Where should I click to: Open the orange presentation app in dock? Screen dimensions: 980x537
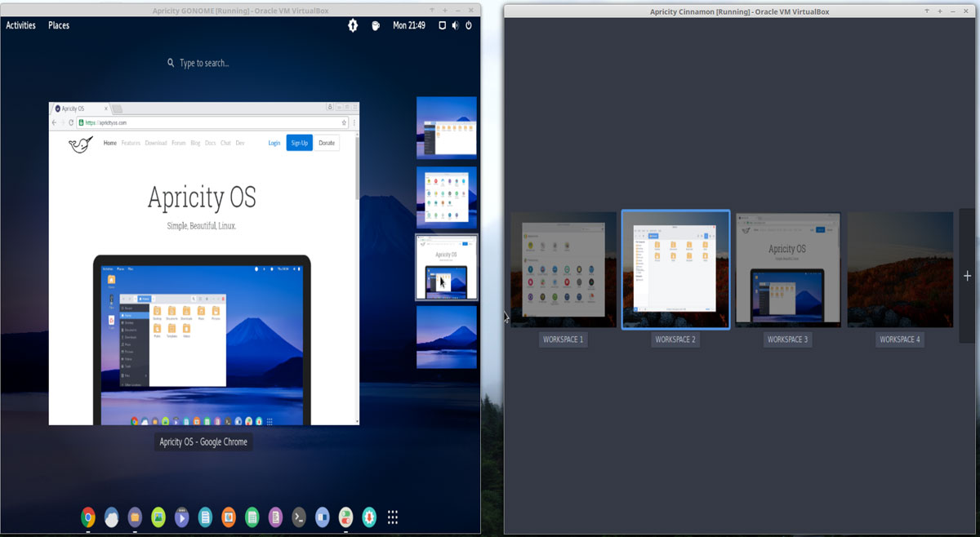pos(229,517)
